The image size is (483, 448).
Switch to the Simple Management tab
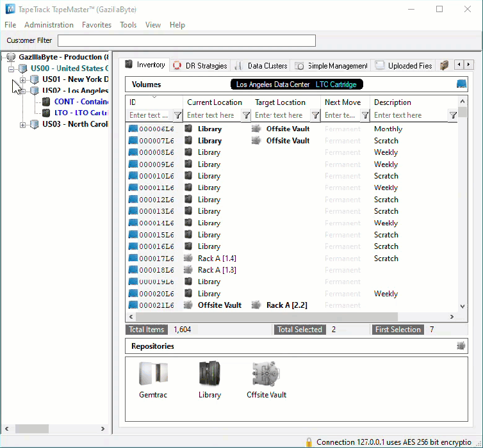[x=331, y=65]
